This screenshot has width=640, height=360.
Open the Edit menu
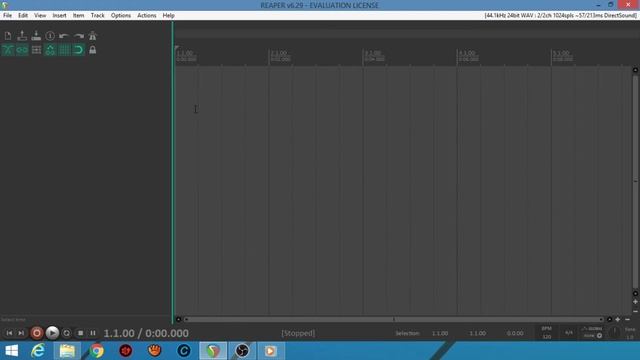[23, 16]
